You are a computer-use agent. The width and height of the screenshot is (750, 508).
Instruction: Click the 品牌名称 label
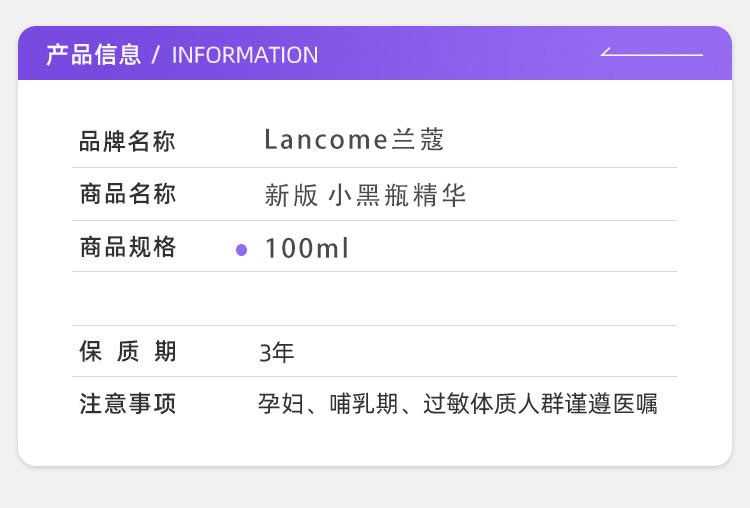point(127,142)
